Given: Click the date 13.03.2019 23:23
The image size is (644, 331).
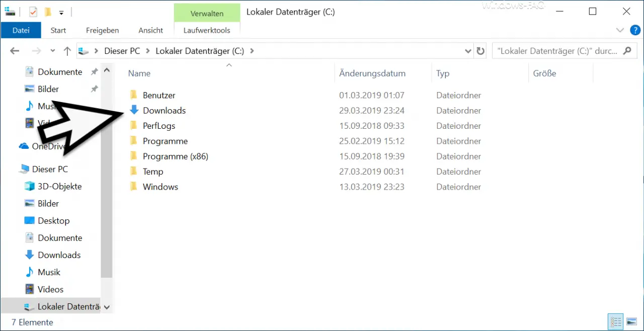Looking at the screenshot, I should (372, 187).
